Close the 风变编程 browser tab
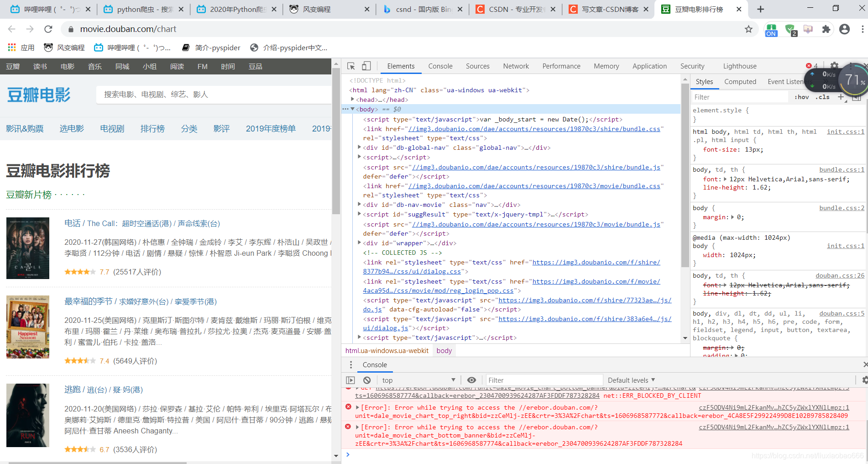Image resolution: width=868 pixels, height=464 pixels. click(367, 9)
